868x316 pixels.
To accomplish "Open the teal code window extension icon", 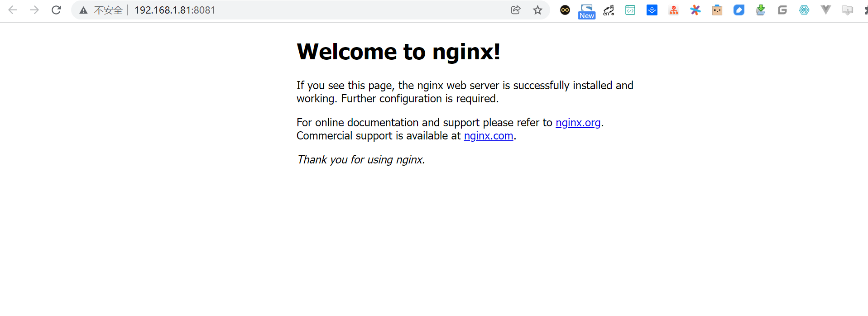I will coord(630,10).
